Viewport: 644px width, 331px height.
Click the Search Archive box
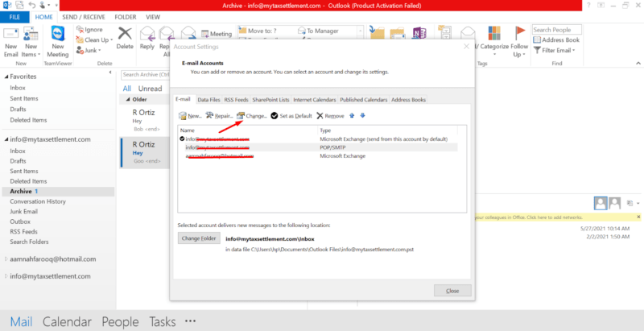point(147,75)
